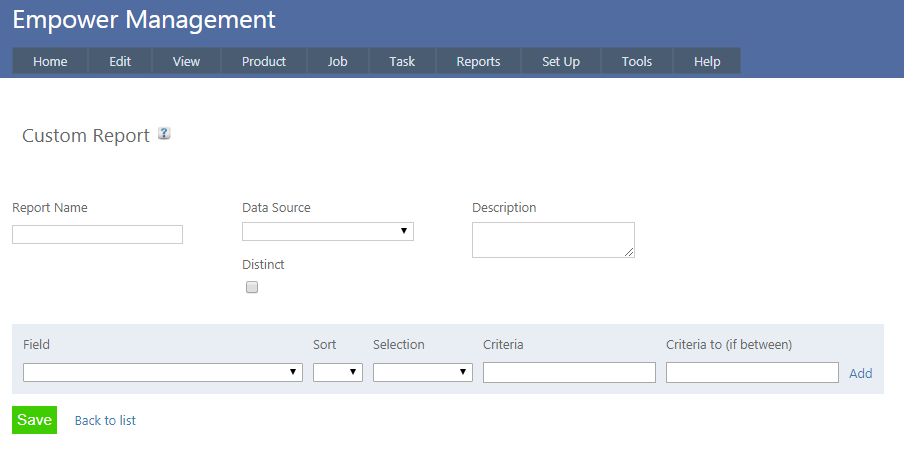Toggle the Distinct checkbox
The width and height of the screenshot is (904, 466).
[x=252, y=287]
